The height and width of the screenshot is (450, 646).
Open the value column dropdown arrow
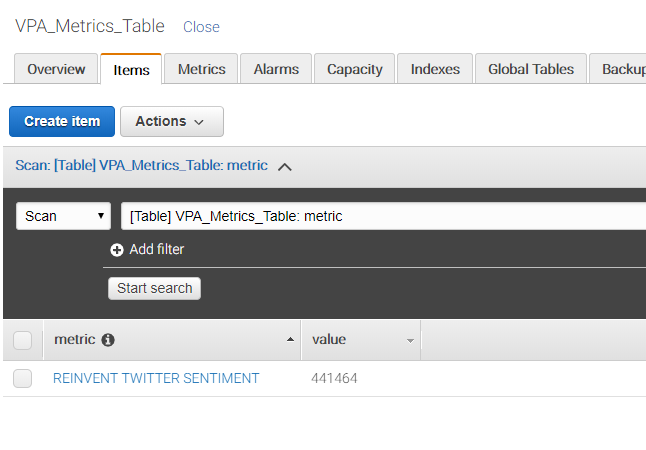coord(410,341)
